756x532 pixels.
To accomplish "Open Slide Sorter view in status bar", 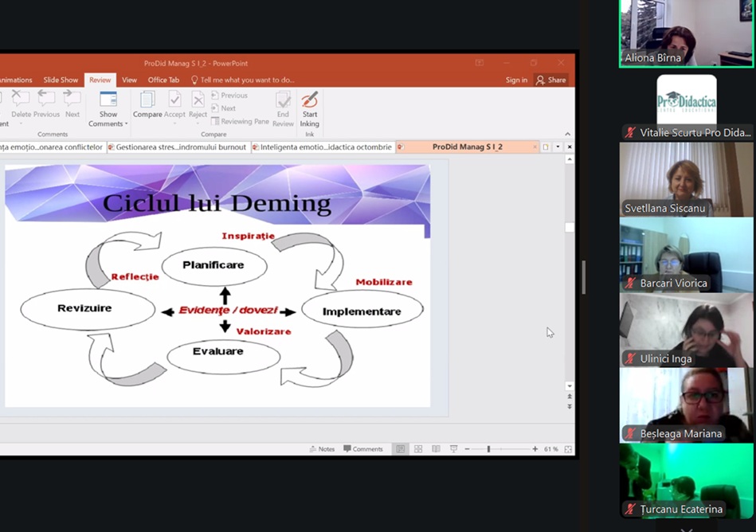I will [x=418, y=449].
